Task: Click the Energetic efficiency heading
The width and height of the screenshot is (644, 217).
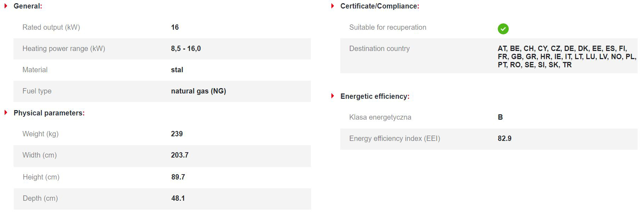Action: coord(375,96)
